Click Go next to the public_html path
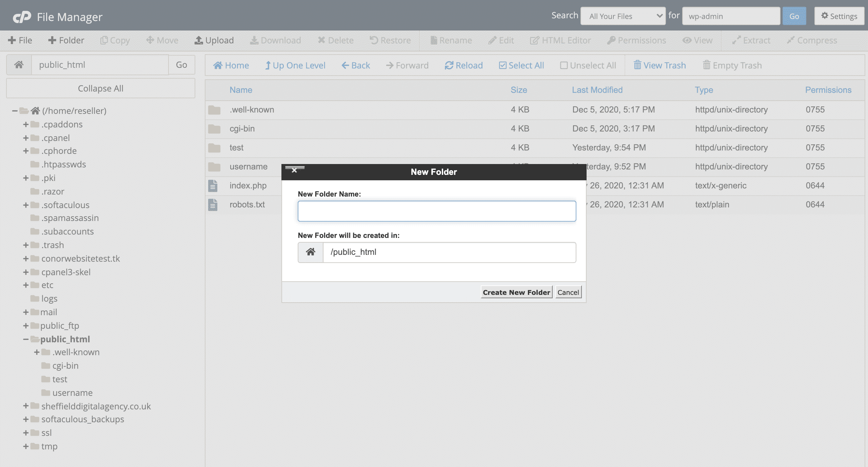 coord(181,65)
